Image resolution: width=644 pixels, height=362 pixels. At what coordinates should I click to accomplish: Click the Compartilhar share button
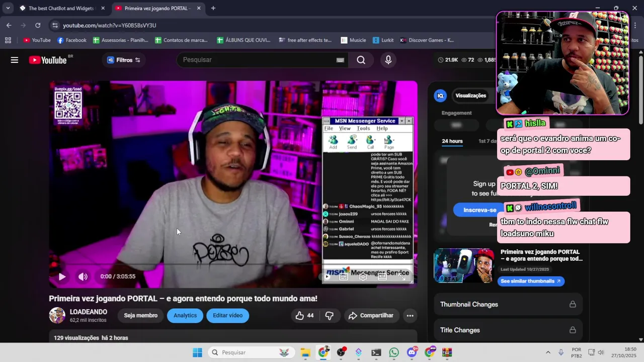[371, 315]
